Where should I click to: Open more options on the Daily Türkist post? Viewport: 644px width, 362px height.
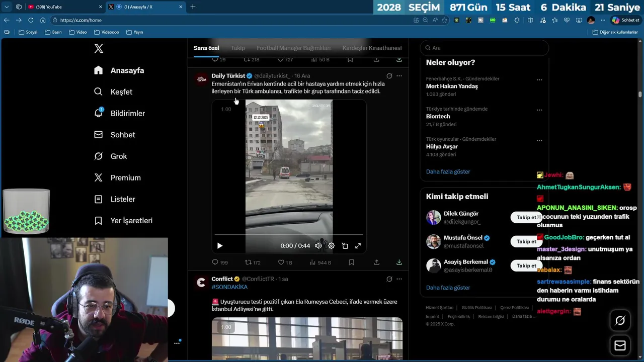399,76
